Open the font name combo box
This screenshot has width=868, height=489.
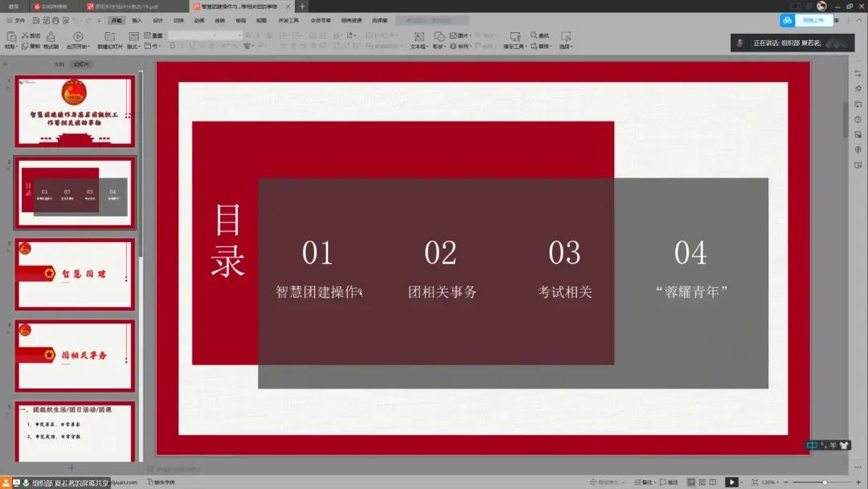tap(205, 35)
